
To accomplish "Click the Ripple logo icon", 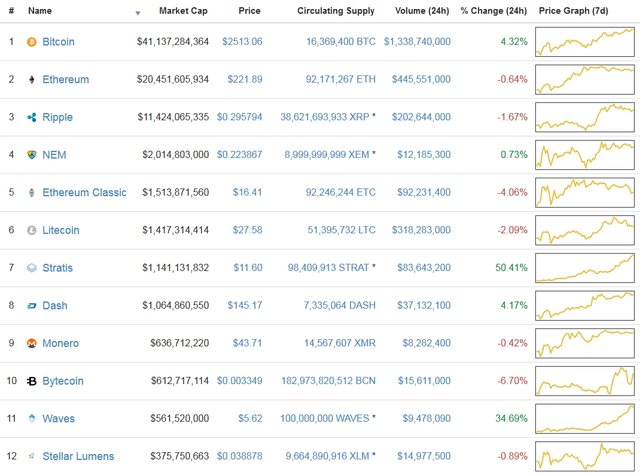I will click(x=31, y=117).
